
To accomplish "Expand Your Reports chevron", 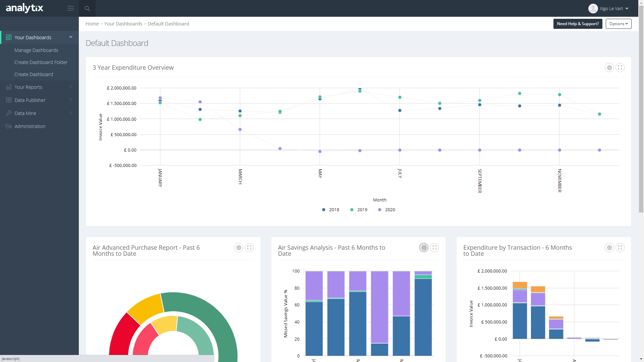I will 71,87.
